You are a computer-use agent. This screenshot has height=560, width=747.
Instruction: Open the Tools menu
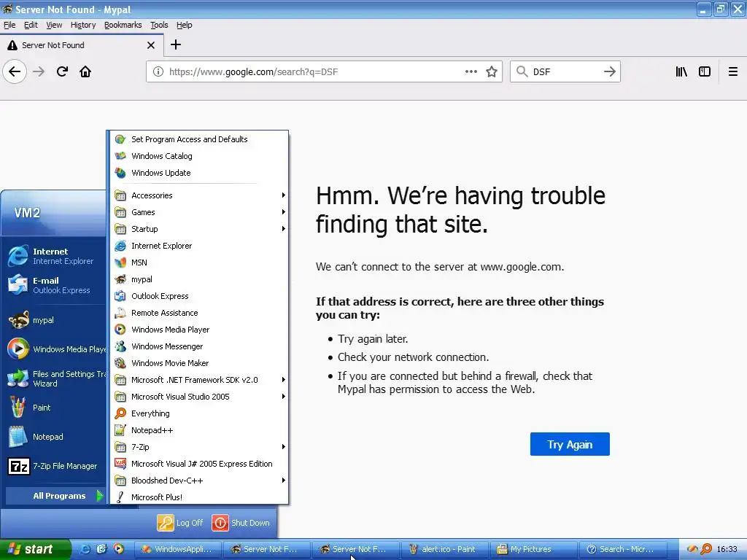159,26
